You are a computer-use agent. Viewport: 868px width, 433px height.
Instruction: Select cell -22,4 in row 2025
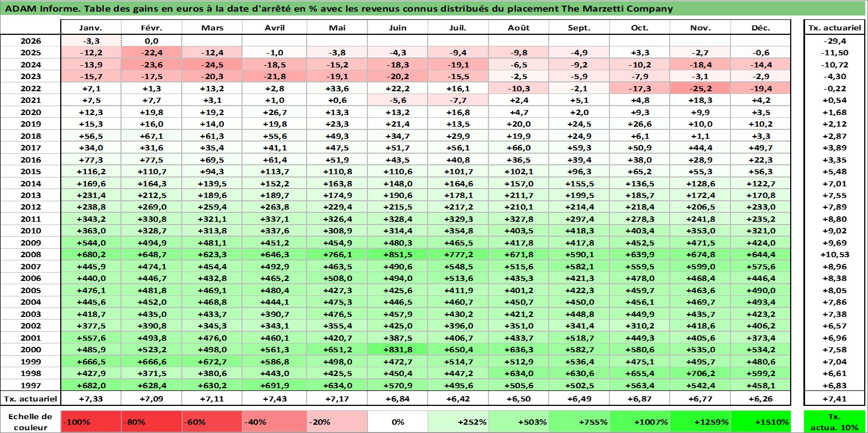(x=151, y=53)
